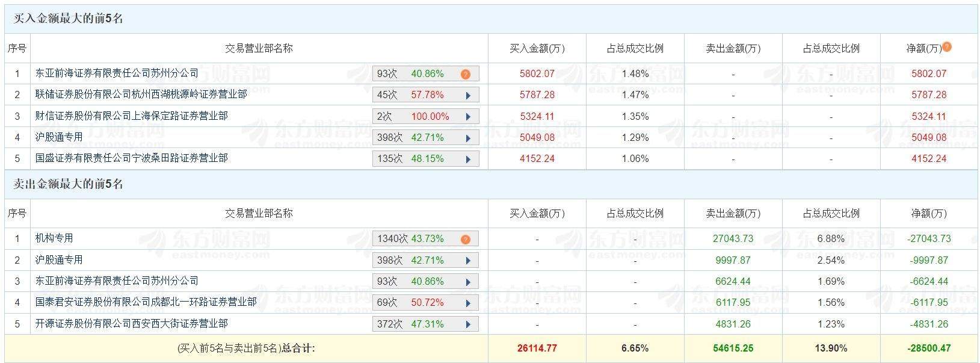Open 财信证券上海保定路证券营业部 link

pyautogui.click(x=131, y=116)
